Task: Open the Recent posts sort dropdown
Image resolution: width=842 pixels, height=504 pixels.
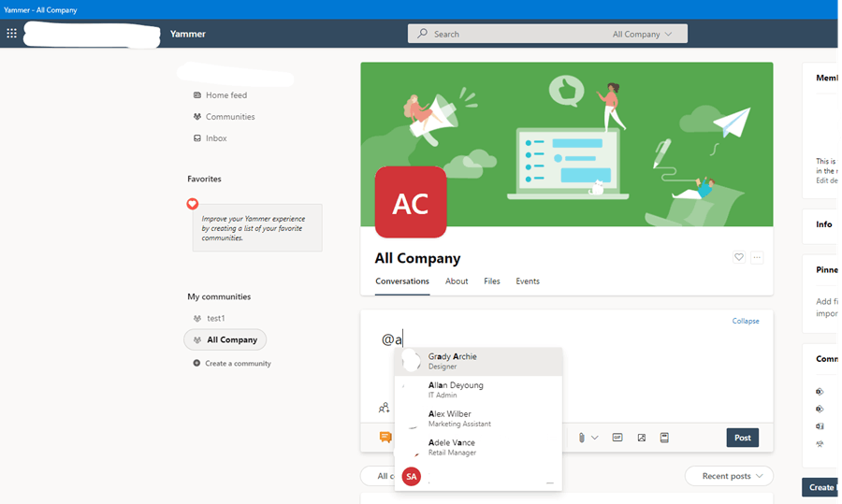Action: point(729,476)
